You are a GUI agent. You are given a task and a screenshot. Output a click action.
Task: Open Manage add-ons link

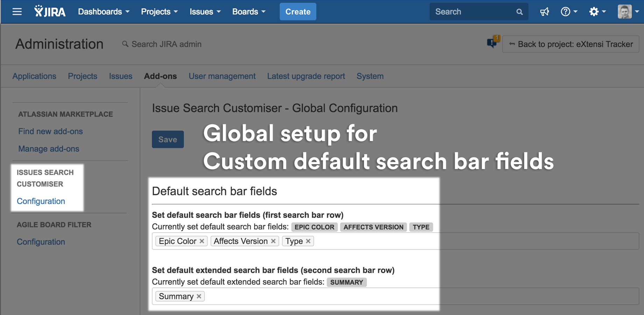49,149
